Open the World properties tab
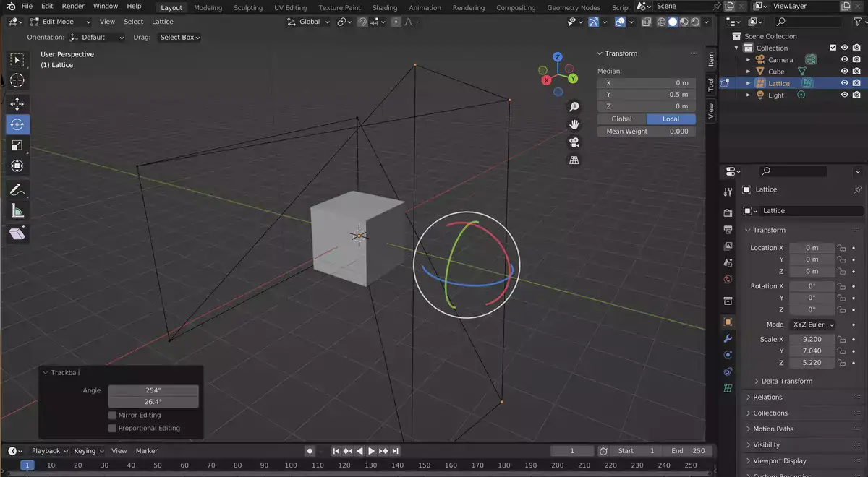Image resolution: width=868 pixels, height=477 pixels. pos(728,279)
